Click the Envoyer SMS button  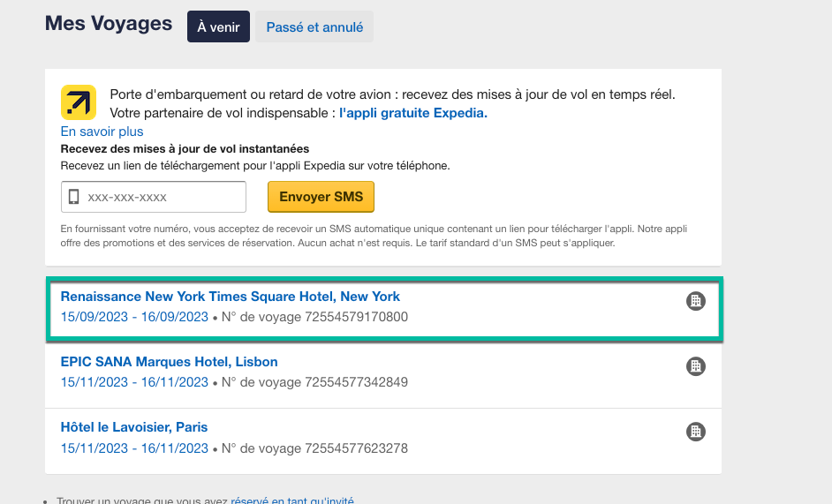[x=321, y=197]
